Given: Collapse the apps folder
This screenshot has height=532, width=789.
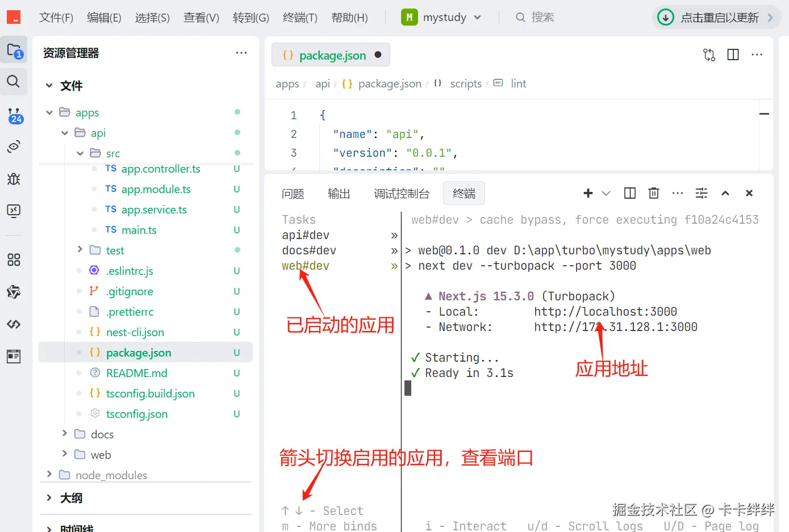Looking at the screenshot, I should click(49, 112).
